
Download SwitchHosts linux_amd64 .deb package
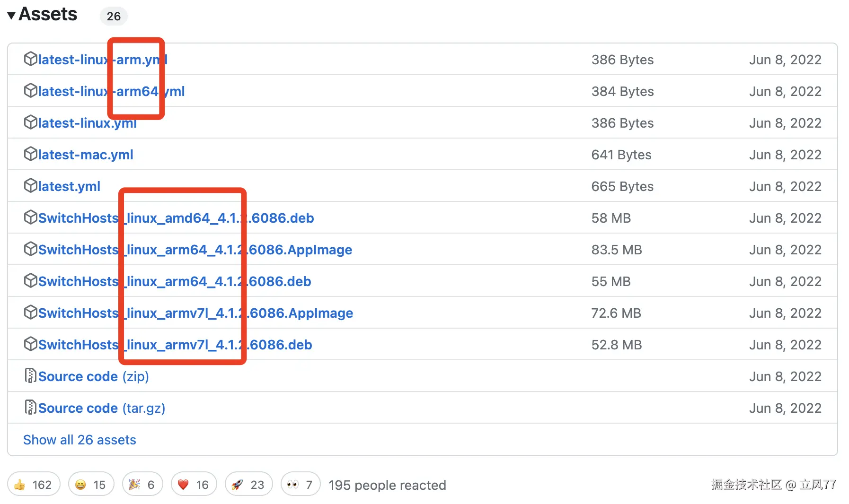176,218
